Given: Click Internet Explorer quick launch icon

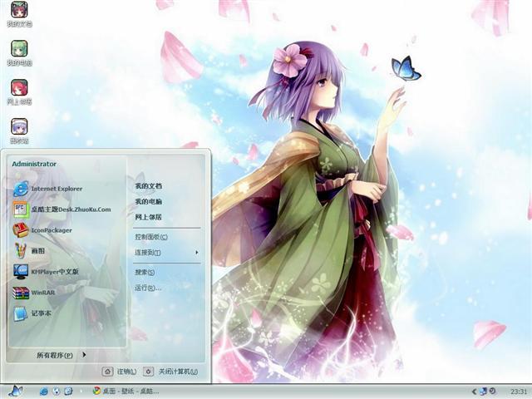Looking at the screenshot, I should (x=43, y=392).
